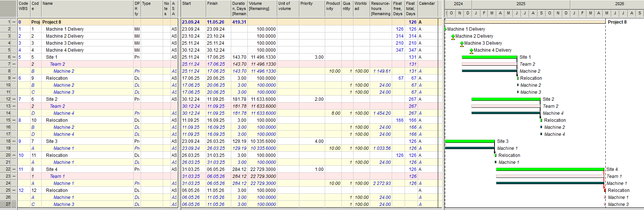Collapse the Relocation row with WBS 6

pos(14,78)
